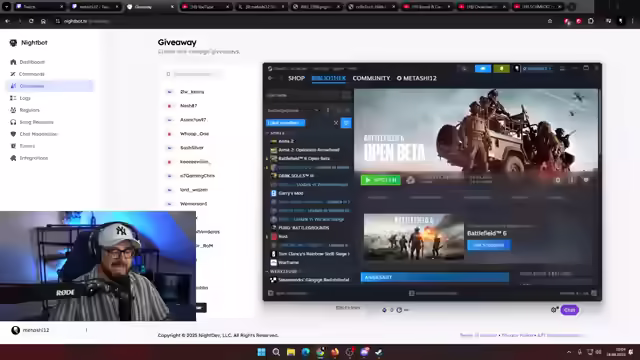This screenshot has height=360, width=640.
Task: Click the green Steam friends notification button
Action: pyautogui.click(x=501, y=69)
